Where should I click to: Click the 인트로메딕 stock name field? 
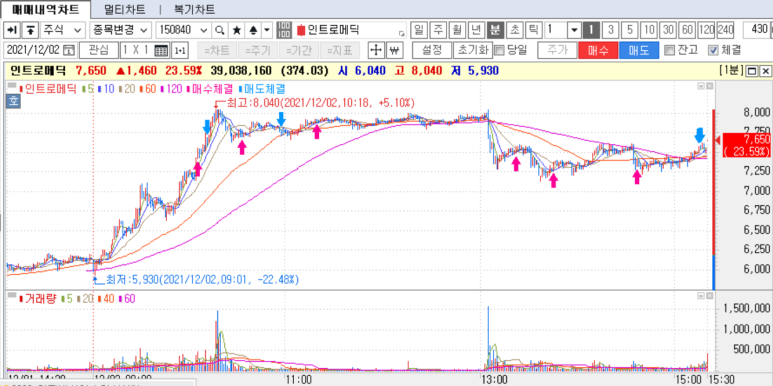(x=350, y=30)
